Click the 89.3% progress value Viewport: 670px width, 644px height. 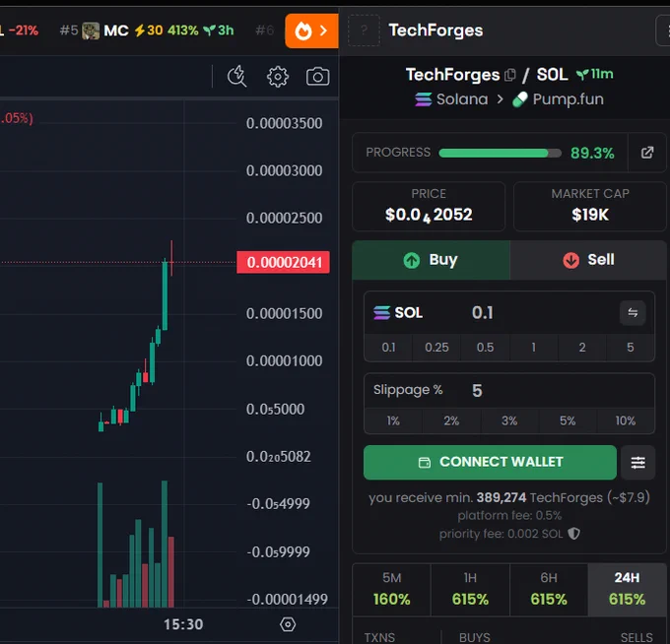(592, 153)
